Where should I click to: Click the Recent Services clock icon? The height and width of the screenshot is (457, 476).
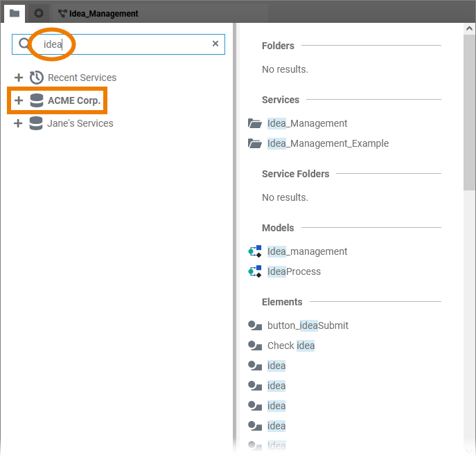point(36,78)
